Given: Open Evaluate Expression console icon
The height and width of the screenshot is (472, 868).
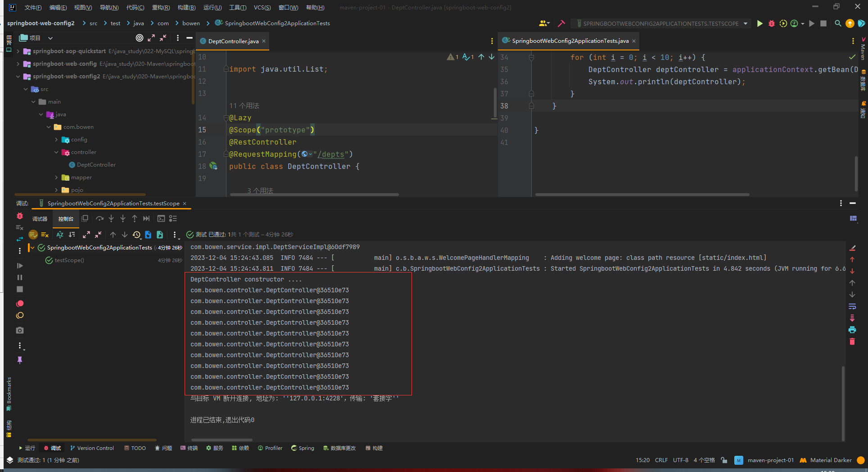Looking at the screenshot, I should 161,218.
